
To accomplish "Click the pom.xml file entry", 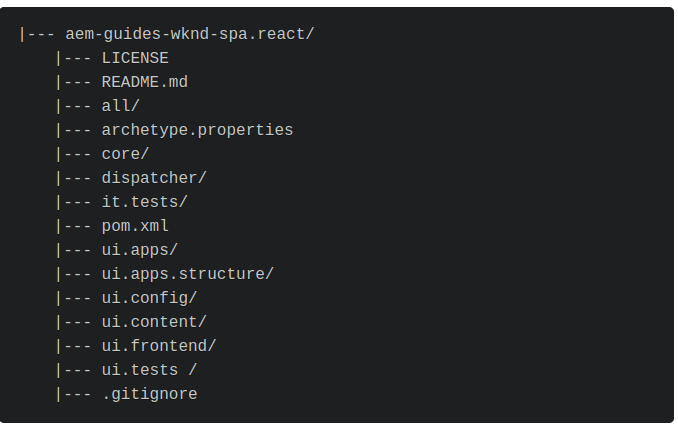I will tap(135, 226).
